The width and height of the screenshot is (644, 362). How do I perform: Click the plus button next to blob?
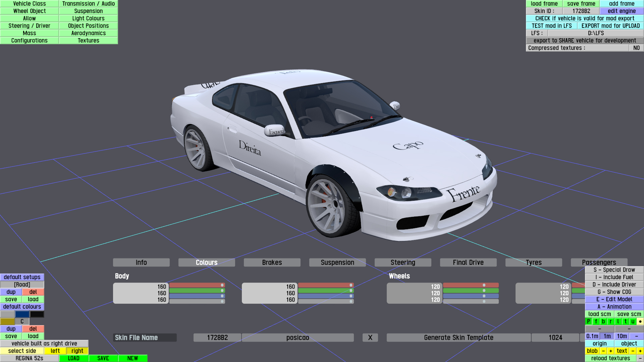(x=611, y=351)
